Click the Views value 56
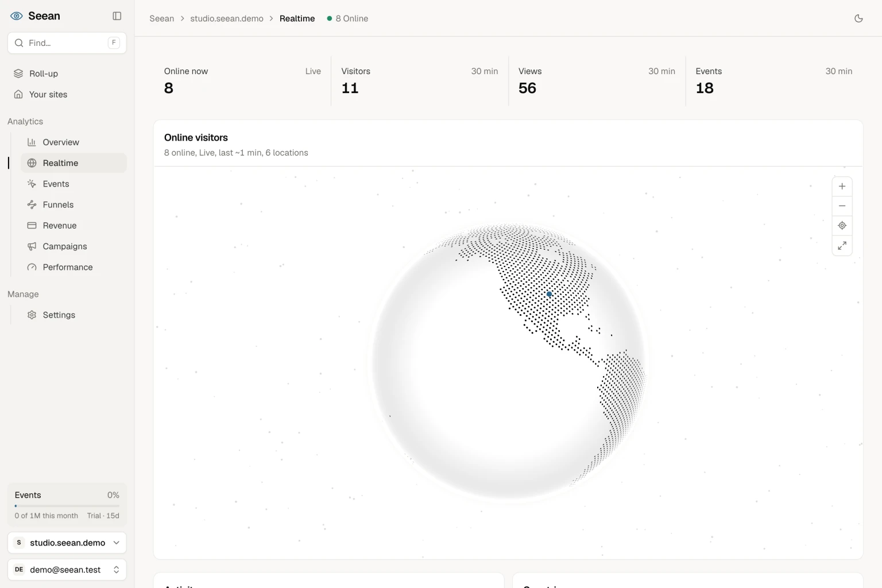This screenshot has height=588, width=882. (x=527, y=88)
